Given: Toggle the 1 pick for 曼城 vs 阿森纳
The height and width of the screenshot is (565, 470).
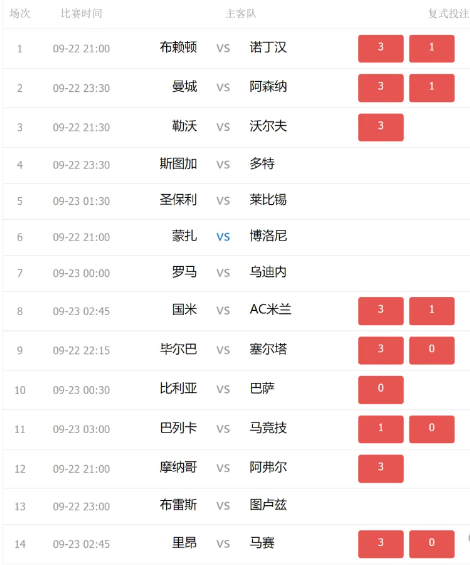Looking at the screenshot, I should point(431,88).
